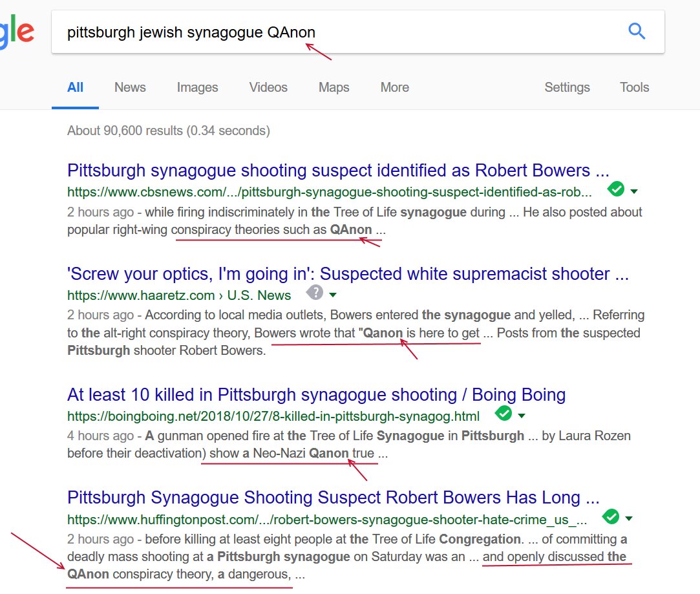Click the blue search magnifier icon

[x=637, y=31]
